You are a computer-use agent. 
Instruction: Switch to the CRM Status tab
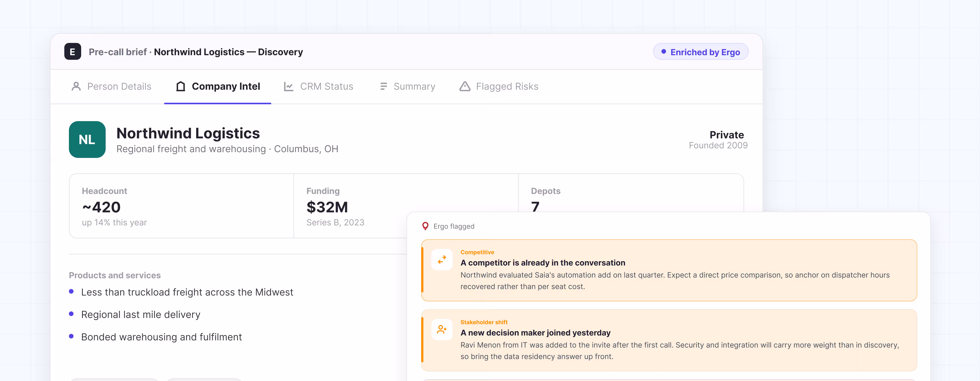click(x=318, y=86)
